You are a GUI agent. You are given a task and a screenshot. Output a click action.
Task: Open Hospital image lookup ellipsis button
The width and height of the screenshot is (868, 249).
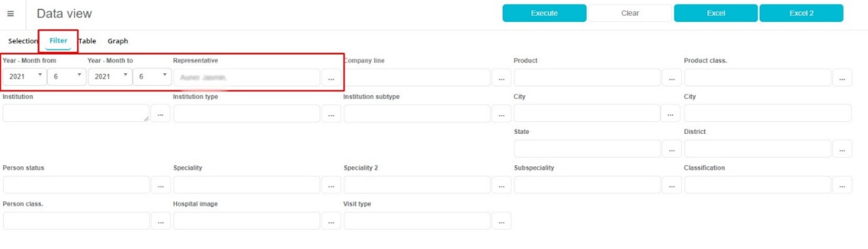pos(331,221)
